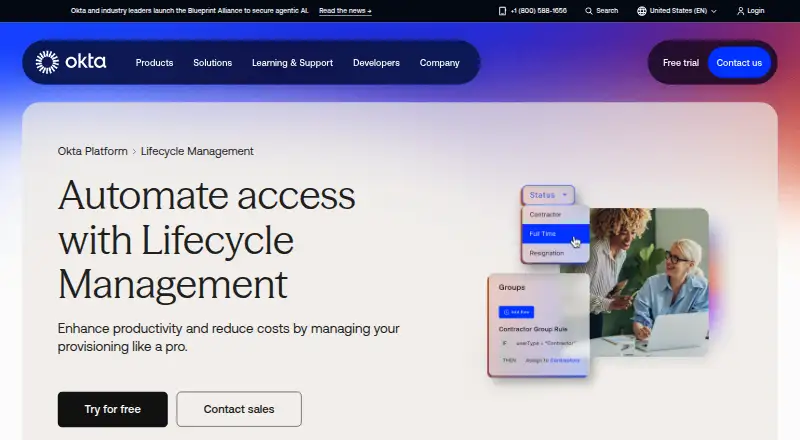The image size is (800, 440).
Task: Call the +1 (800) 588-1656 phone link
Action: (538, 11)
